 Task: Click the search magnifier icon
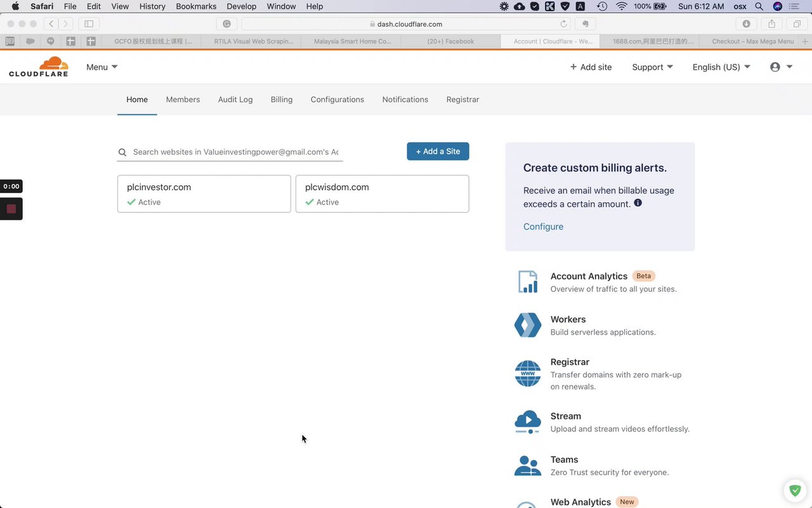click(122, 152)
